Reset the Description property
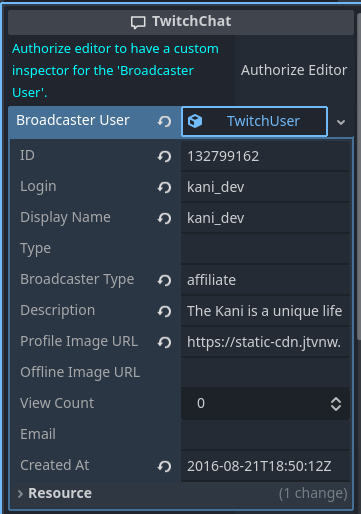 click(164, 311)
